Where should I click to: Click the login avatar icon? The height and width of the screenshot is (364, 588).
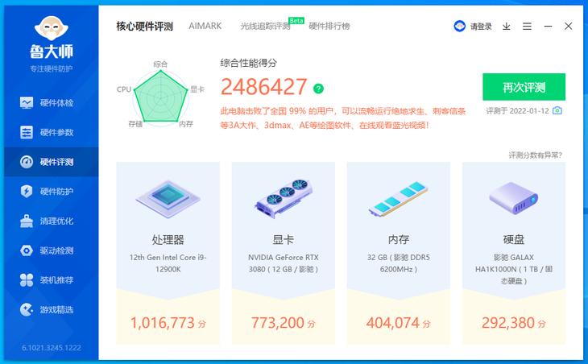pyautogui.click(x=459, y=27)
